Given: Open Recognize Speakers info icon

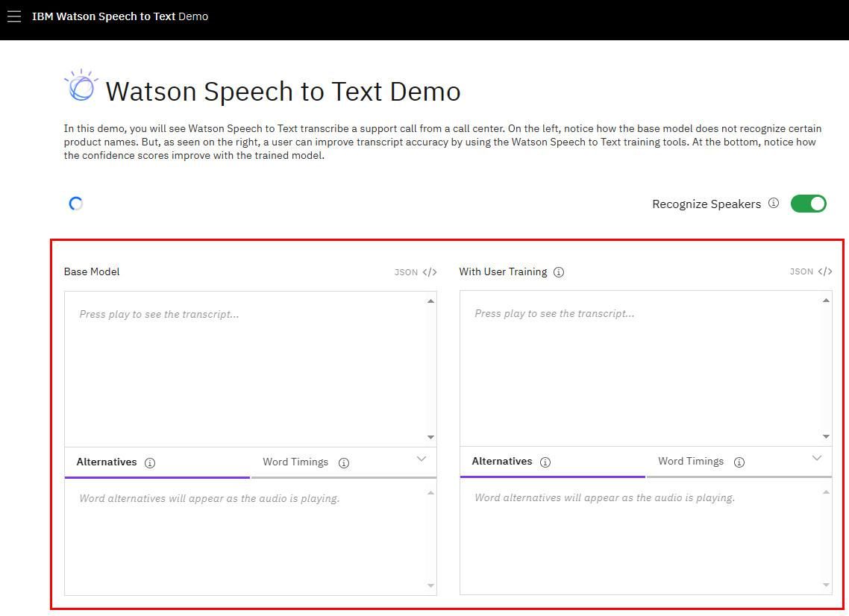Looking at the screenshot, I should click(774, 203).
